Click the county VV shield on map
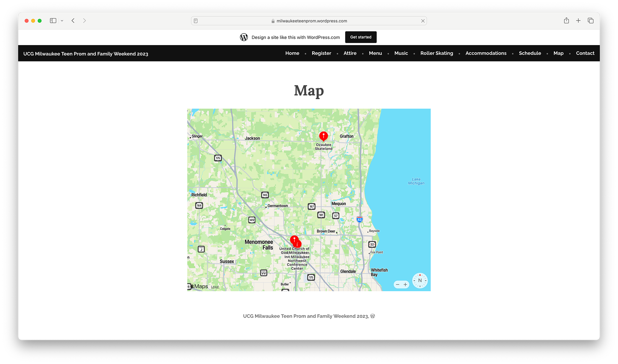 point(264,273)
